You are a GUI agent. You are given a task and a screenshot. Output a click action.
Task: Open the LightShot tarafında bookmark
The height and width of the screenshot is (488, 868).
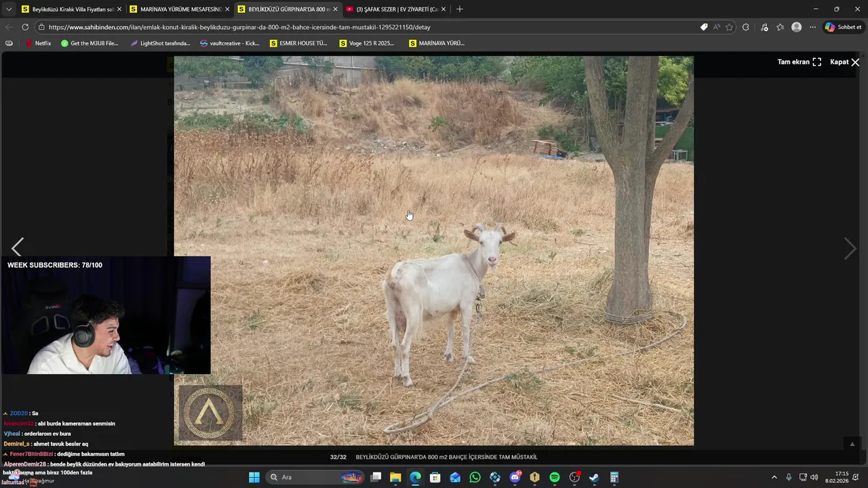(160, 43)
